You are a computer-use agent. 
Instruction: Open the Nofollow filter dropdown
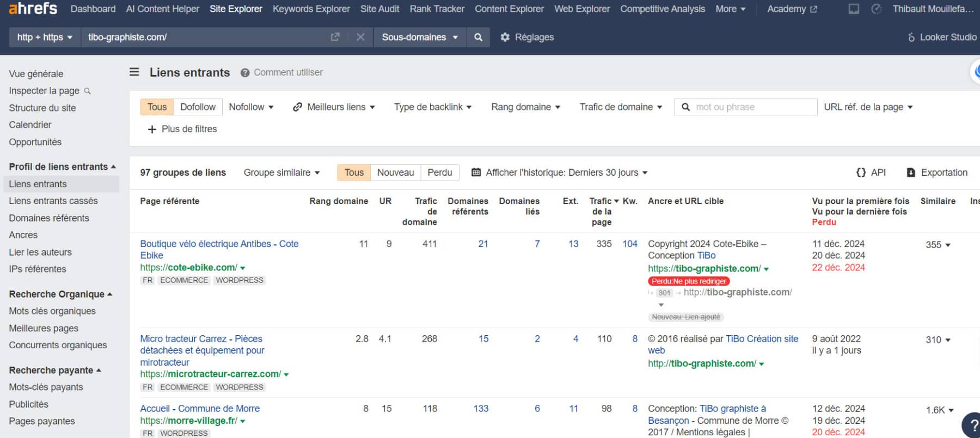251,107
